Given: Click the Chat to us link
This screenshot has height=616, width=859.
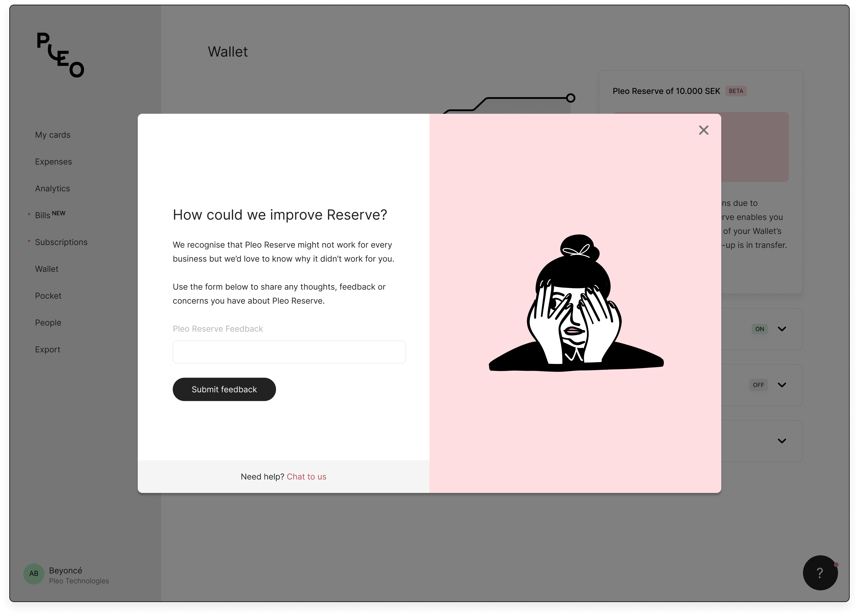Looking at the screenshot, I should pyautogui.click(x=306, y=476).
